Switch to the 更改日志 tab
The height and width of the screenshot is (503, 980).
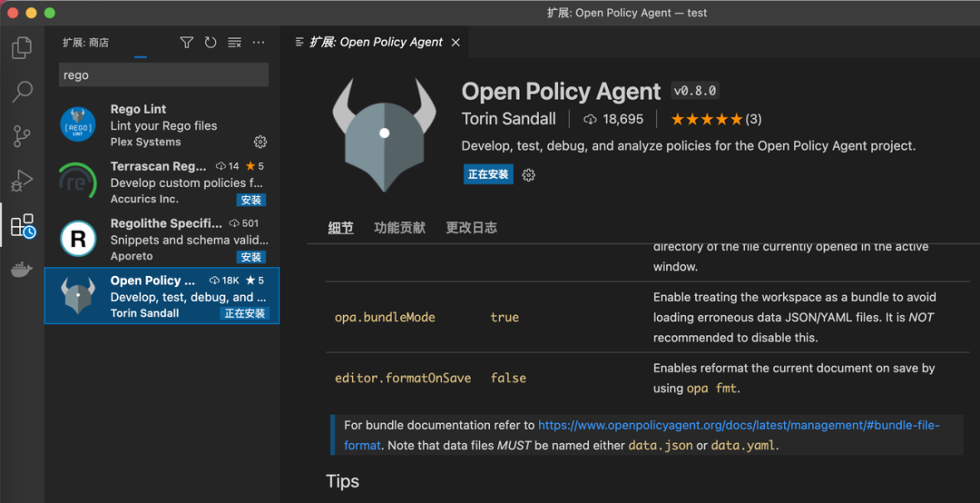click(471, 228)
